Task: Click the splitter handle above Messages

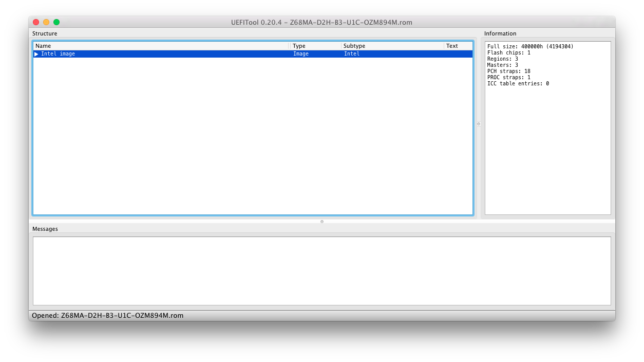Action: (322, 222)
